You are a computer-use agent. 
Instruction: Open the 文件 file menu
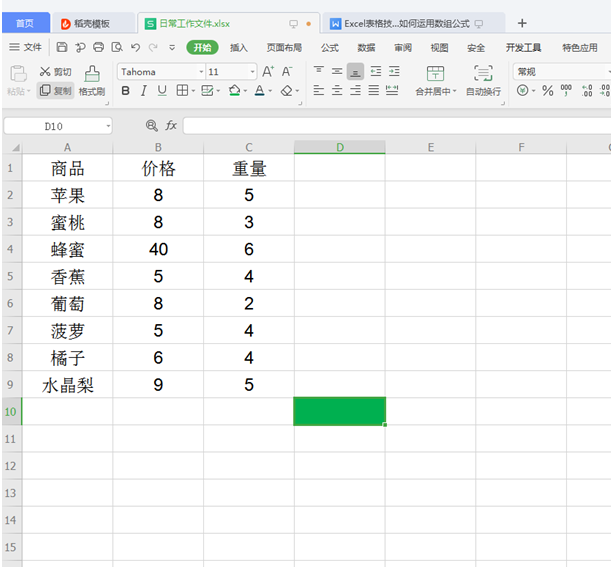point(26,47)
